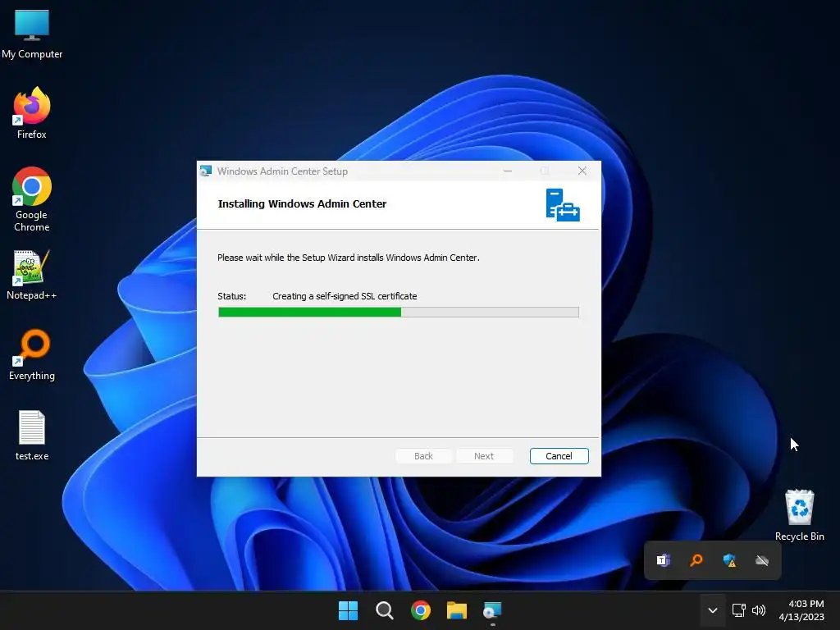Open network status icon in taskbar
Viewport: 840px width, 630px height.
coord(739,610)
